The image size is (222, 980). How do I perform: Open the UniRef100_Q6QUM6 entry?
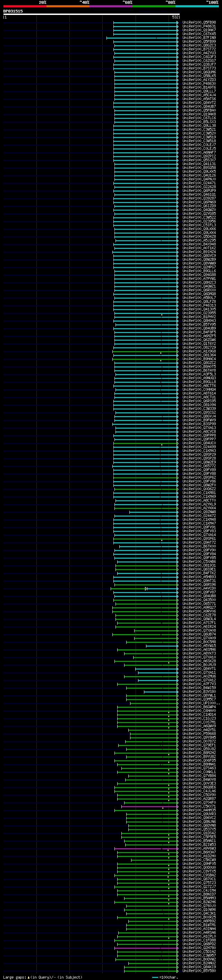point(199,72)
